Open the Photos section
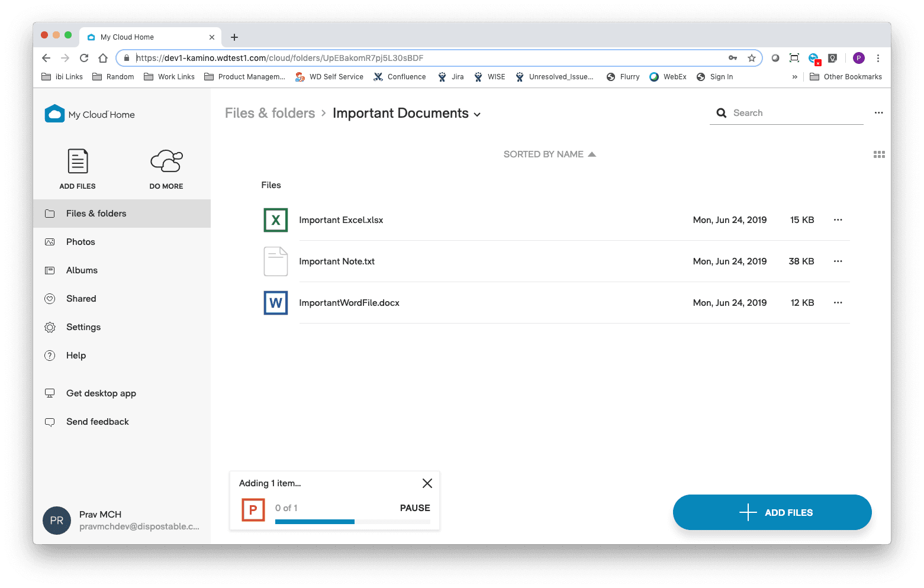Image resolution: width=924 pixels, height=588 pixels. click(81, 241)
